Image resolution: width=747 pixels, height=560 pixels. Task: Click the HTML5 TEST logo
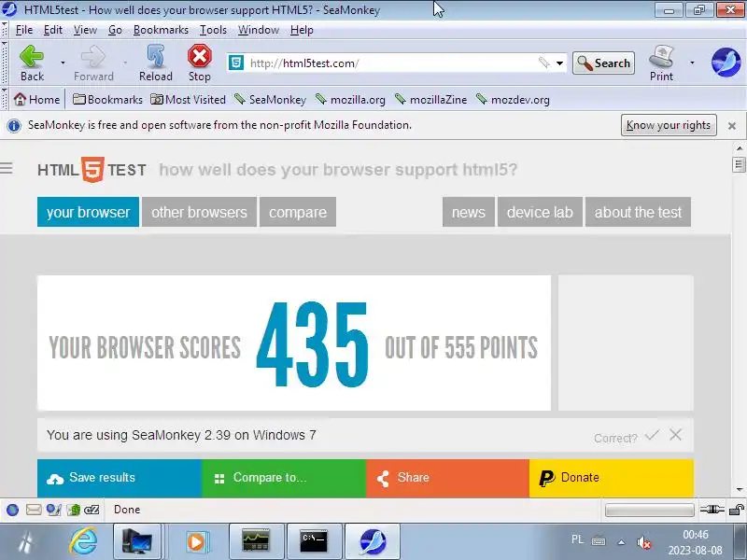(x=92, y=170)
